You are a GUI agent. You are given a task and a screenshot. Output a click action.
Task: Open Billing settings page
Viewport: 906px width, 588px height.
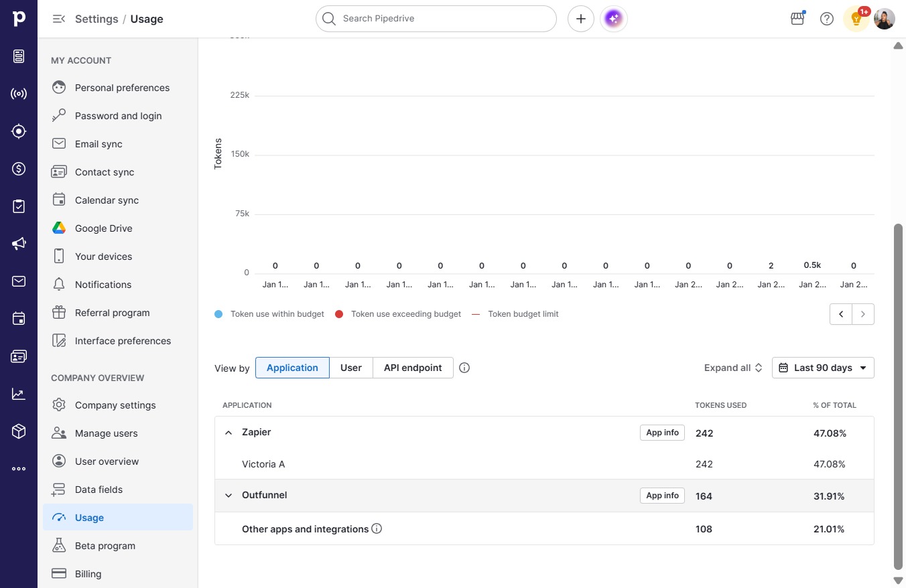coord(118,574)
